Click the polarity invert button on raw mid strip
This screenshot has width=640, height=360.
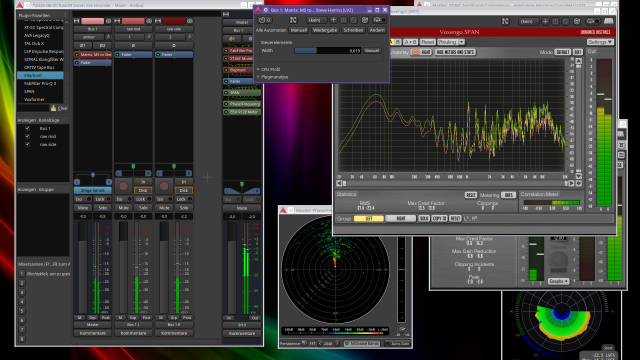tap(133, 45)
